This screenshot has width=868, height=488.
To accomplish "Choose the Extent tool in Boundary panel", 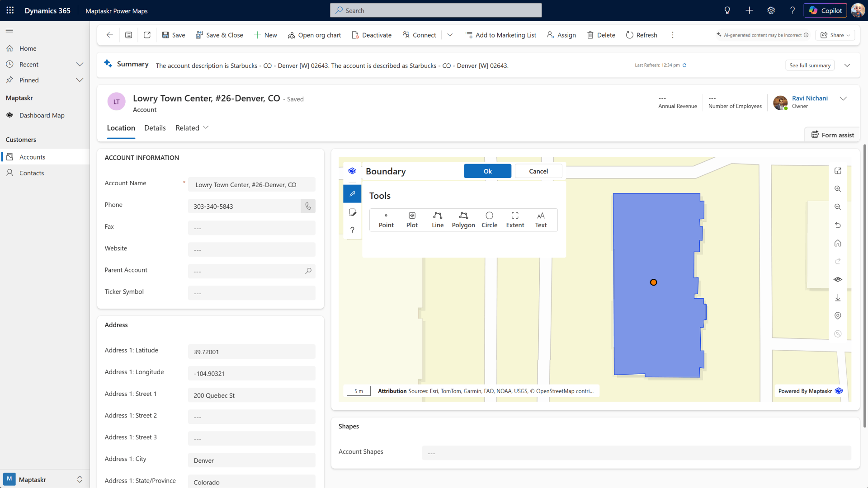I will [x=515, y=220].
